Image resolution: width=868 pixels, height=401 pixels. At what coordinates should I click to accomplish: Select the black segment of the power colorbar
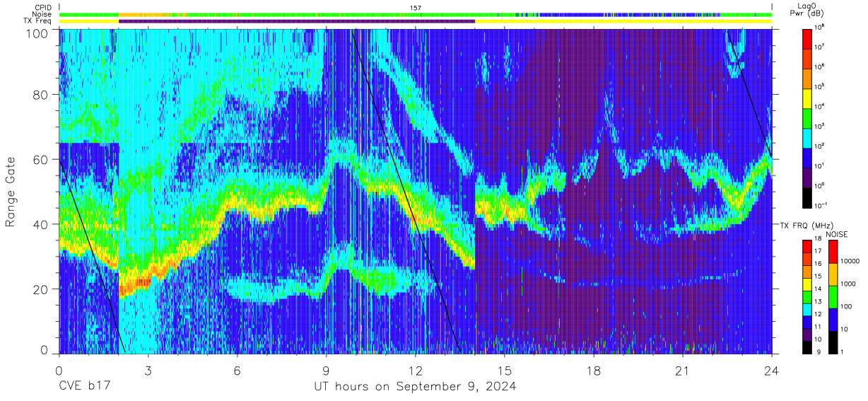(x=807, y=197)
